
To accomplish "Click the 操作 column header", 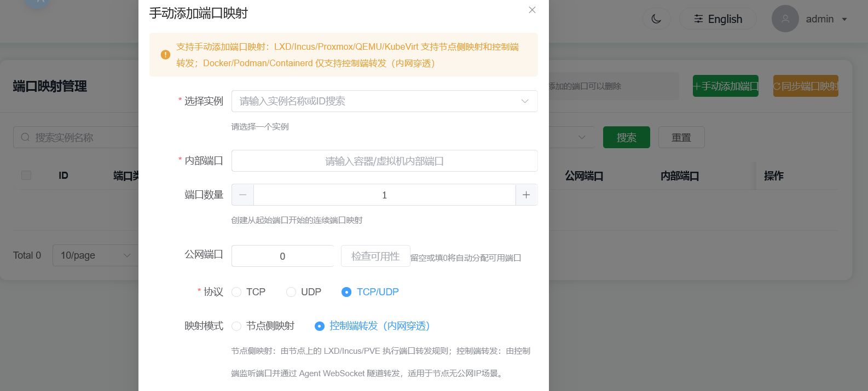I will coord(774,176).
